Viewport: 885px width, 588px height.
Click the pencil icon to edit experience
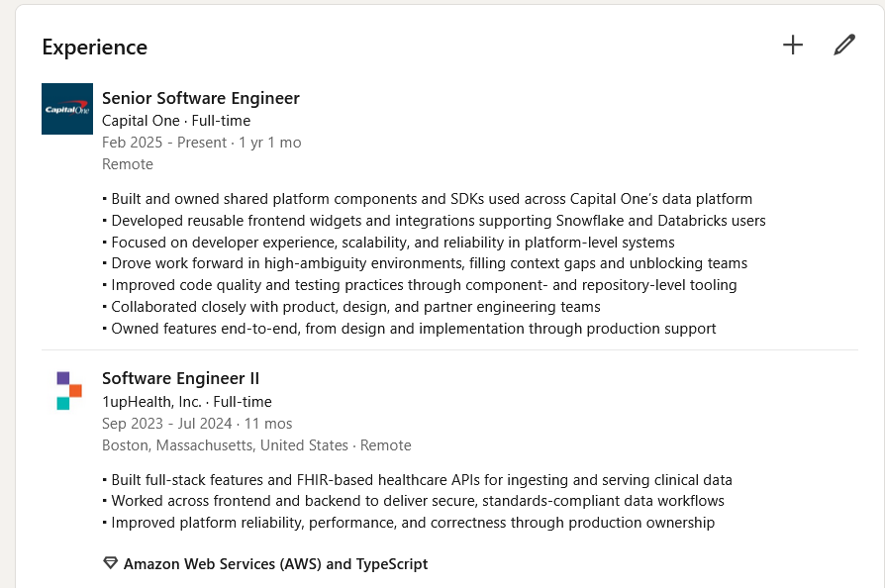click(x=843, y=45)
